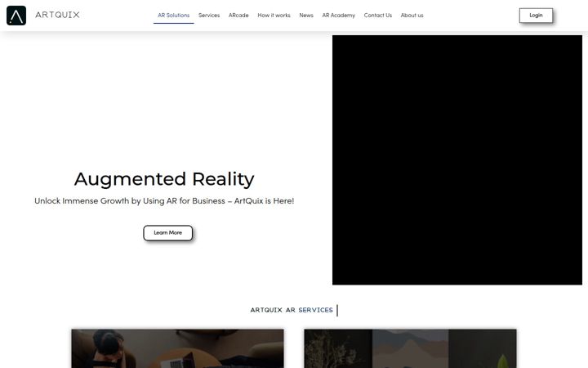Open the News nav link
The image size is (588, 368).
[306, 16]
